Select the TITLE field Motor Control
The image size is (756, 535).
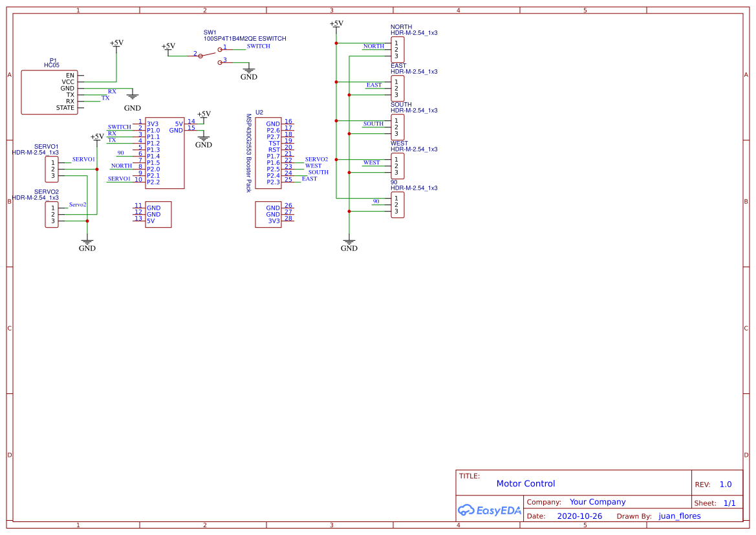click(526, 483)
